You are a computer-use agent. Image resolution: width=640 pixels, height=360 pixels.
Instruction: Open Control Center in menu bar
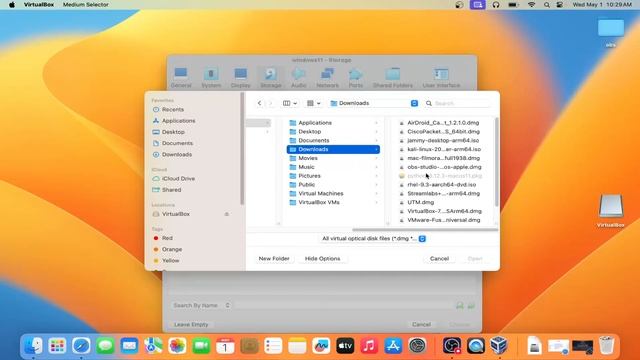[x=560, y=4]
